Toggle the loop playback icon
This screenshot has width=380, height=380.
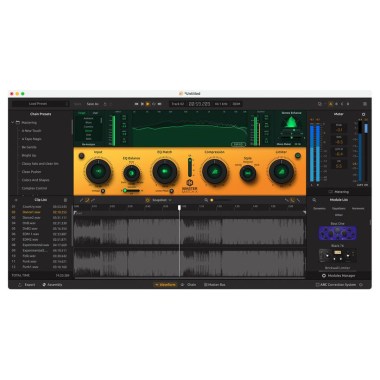154,104
